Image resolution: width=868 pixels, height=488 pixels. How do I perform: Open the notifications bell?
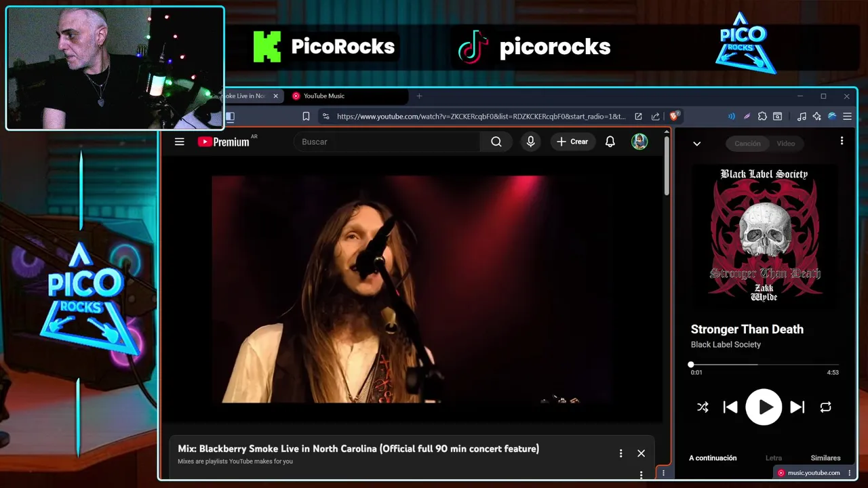click(x=610, y=142)
